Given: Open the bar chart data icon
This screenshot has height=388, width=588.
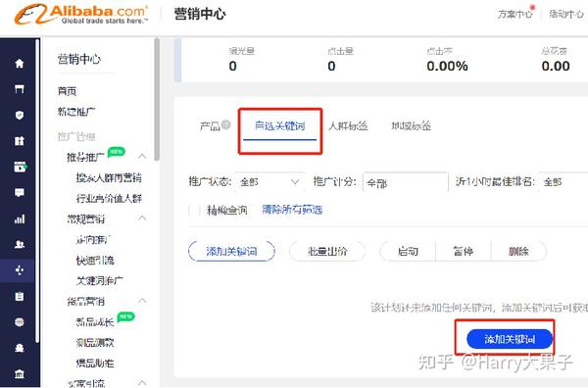Looking at the screenshot, I should click(x=20, y=218).
